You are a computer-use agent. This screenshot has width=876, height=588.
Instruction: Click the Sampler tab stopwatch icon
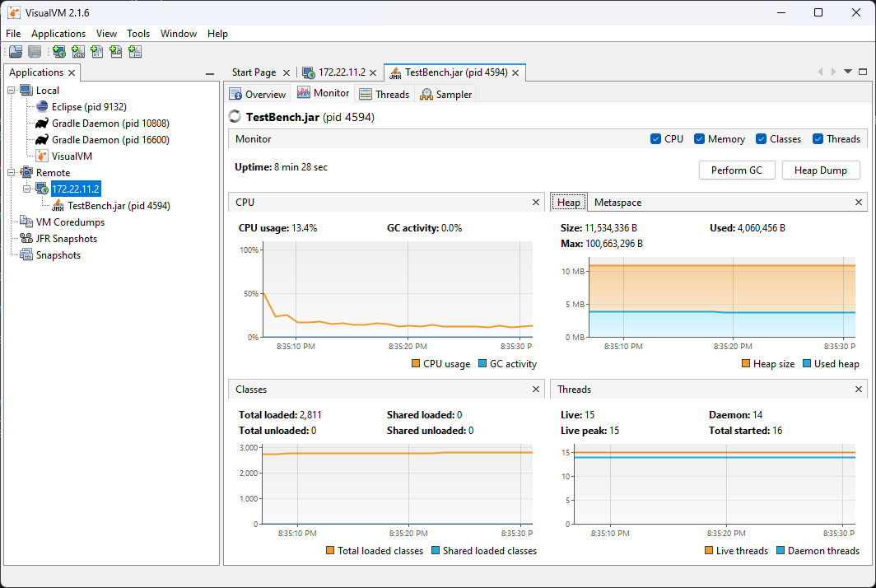pyautogui.click(x=426, y=94)
